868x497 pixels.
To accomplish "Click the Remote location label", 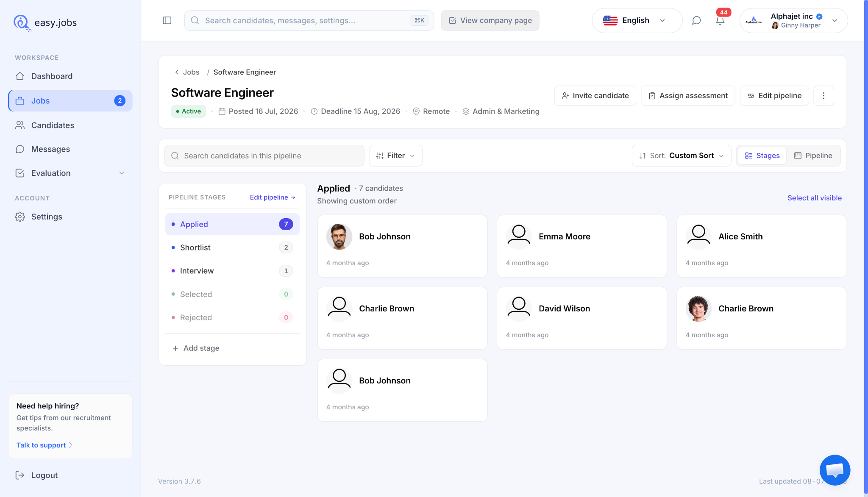I will coord(436,111).
